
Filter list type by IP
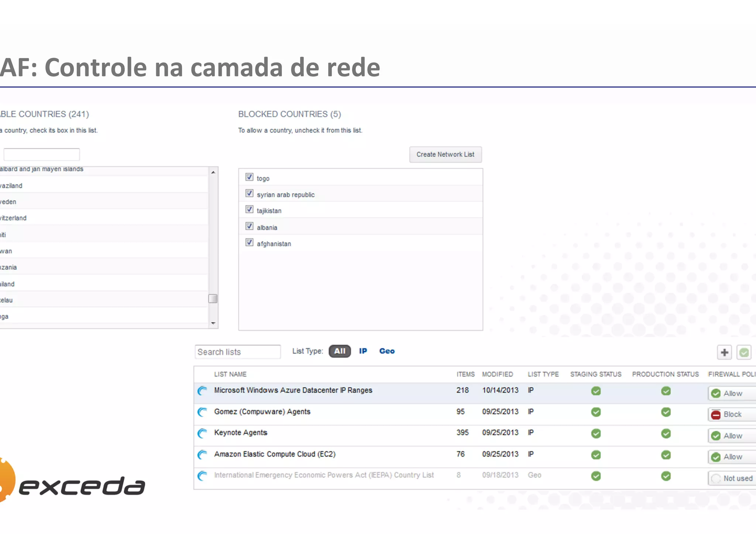click(363, 351)
